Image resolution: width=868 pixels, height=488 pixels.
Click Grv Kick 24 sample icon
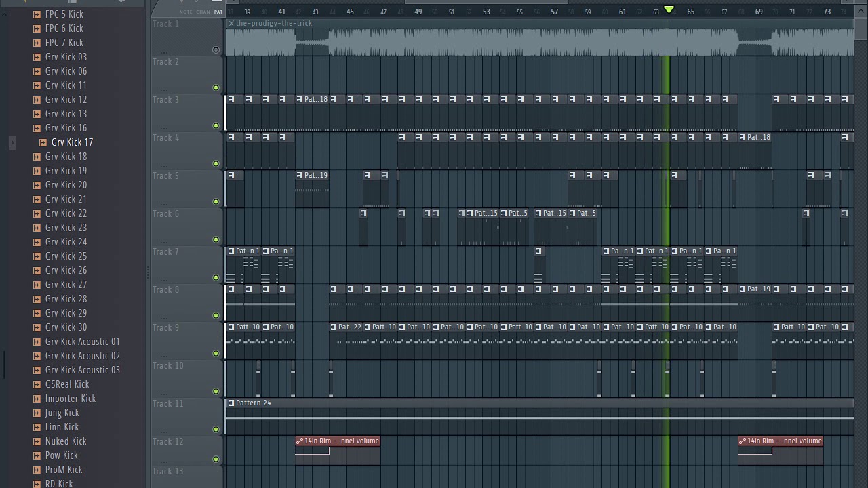37,242
